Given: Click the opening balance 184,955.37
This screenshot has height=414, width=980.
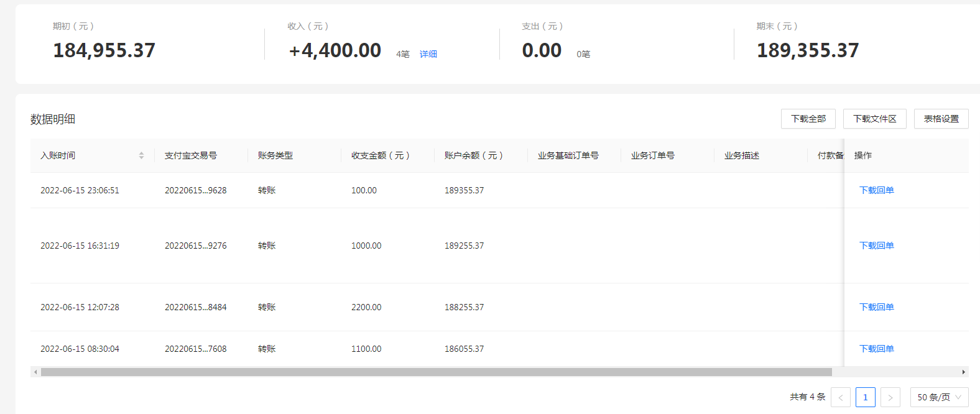Looking at the screenshot, I should [x=104, y=50].
